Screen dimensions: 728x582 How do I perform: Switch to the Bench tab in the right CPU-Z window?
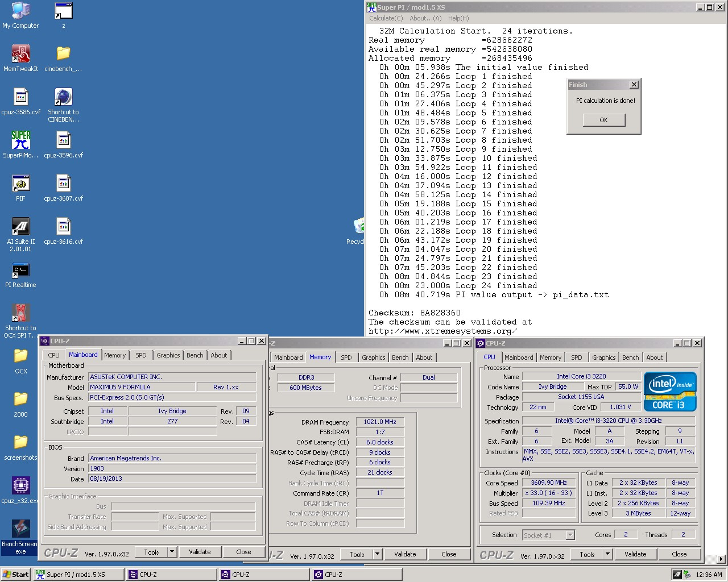pos(630,357)
